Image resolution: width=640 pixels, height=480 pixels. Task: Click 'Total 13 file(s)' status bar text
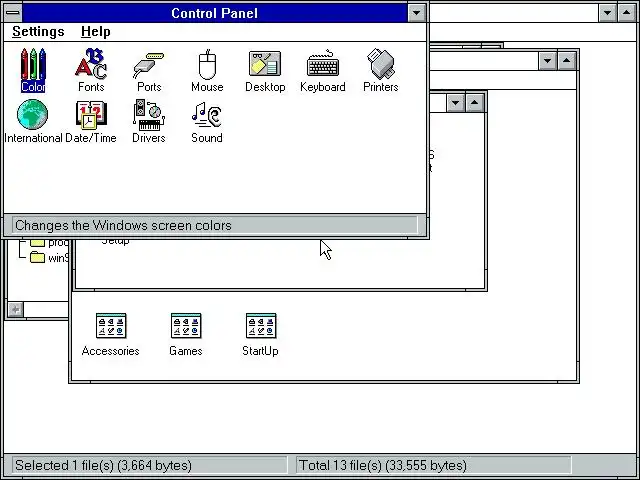coord(382,465)
